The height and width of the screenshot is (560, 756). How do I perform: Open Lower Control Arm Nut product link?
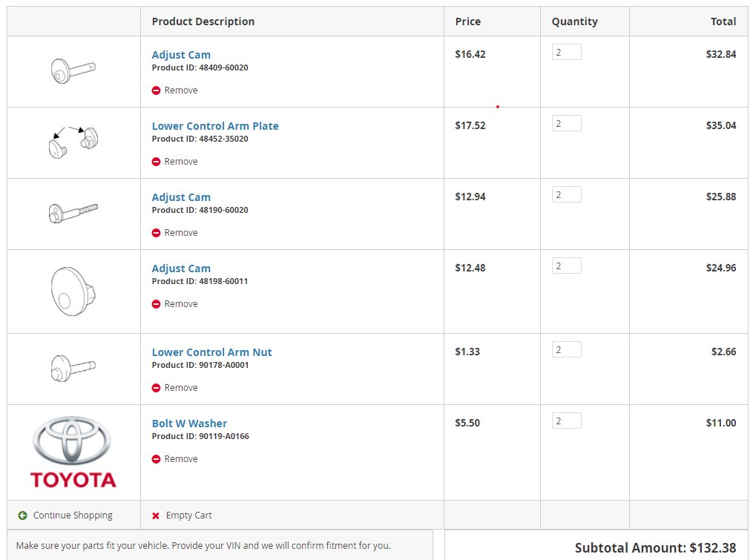[211, 352]
